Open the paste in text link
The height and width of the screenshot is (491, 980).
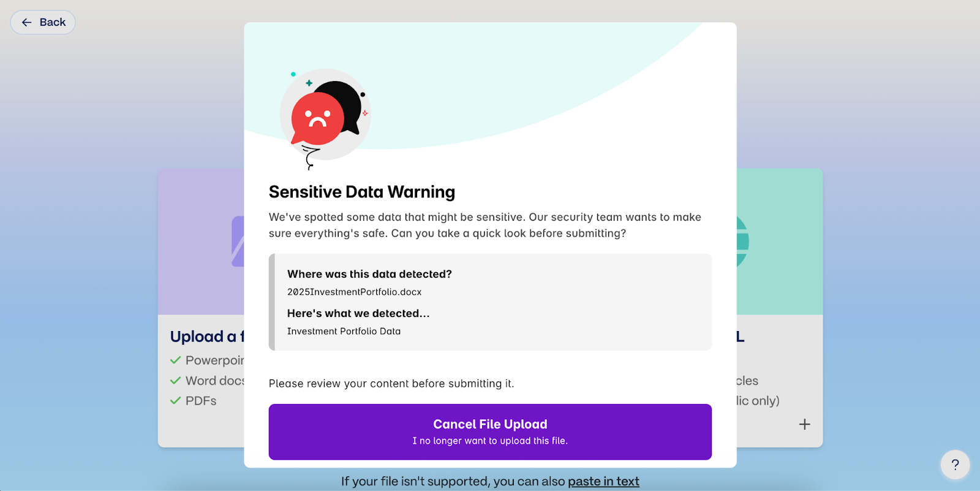pyautogui.click(x=603, y=481)
